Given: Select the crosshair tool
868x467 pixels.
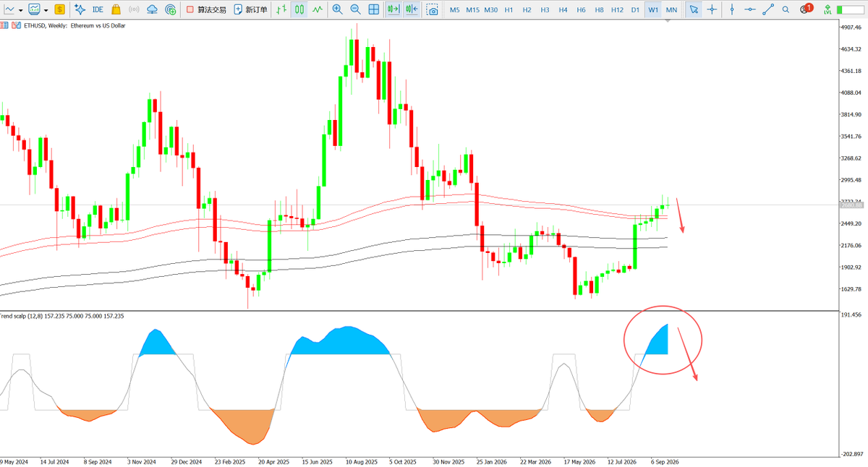Looking at the screenshot, I should 712,9.
